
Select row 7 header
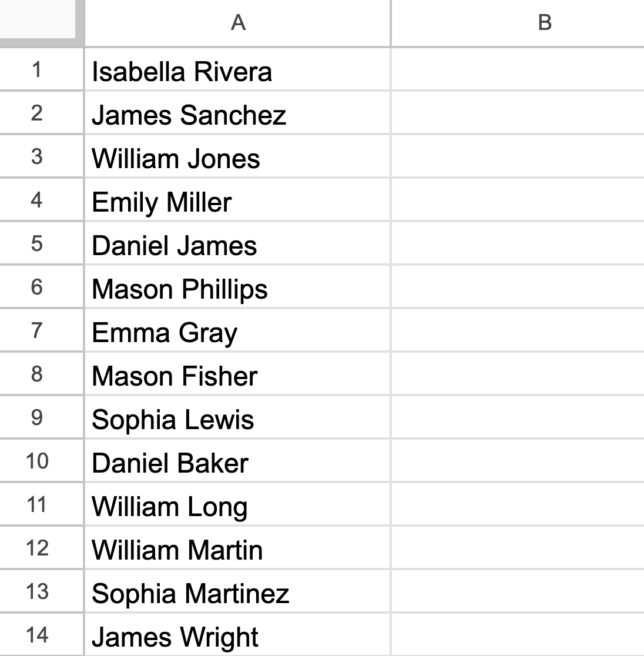pos(37,331)
